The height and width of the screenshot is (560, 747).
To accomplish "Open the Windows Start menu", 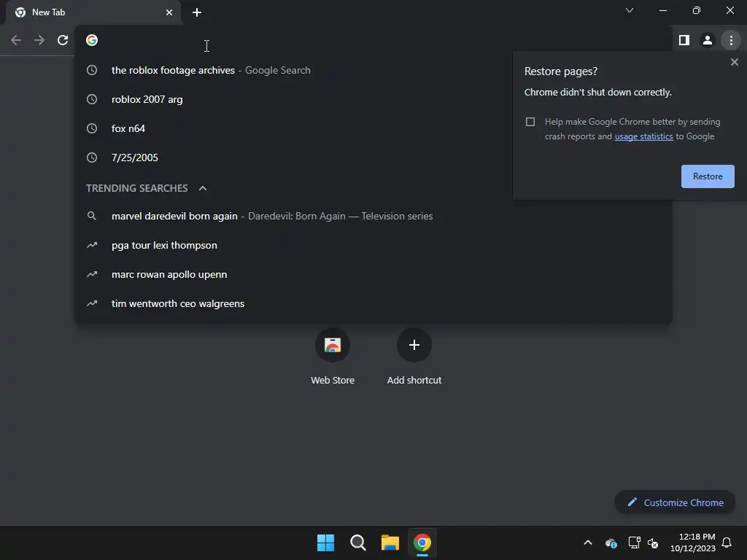I will (326, 542).
